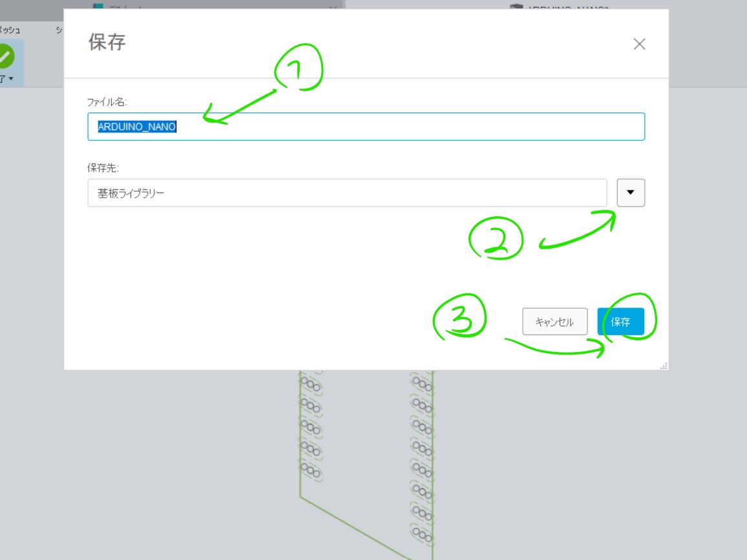747x560 pixels.
Task: Click the resize grip icon at dialog corner
Action: (x=664, y=365)
